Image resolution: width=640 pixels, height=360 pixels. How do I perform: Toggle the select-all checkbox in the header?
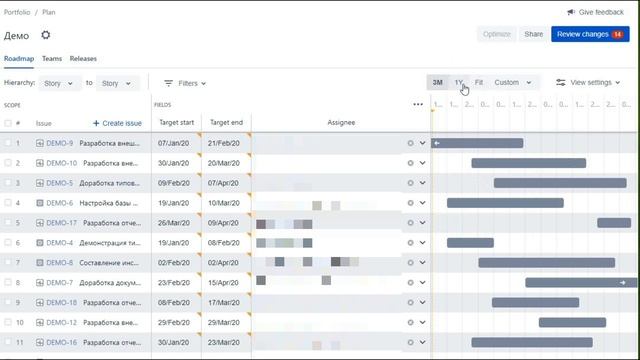click(x=8, y=123)
